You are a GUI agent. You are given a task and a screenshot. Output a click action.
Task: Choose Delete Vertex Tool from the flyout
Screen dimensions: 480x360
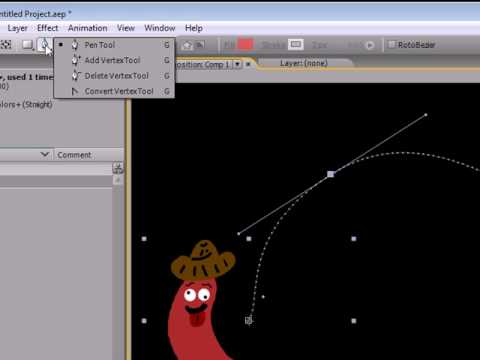(x=114, y=76)
